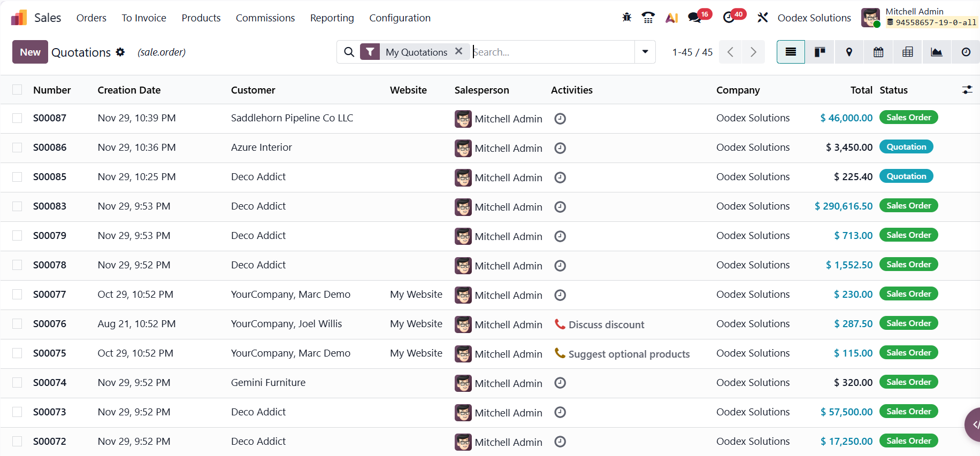This screenshot has height=456, width=980.
Task: Open the Activity view
Action: point(966,52)
